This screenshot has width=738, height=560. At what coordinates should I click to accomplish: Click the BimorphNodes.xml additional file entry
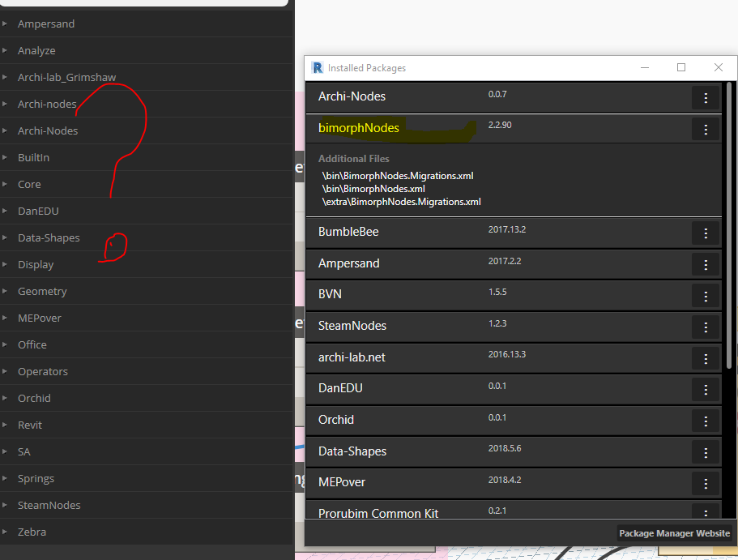373,189
